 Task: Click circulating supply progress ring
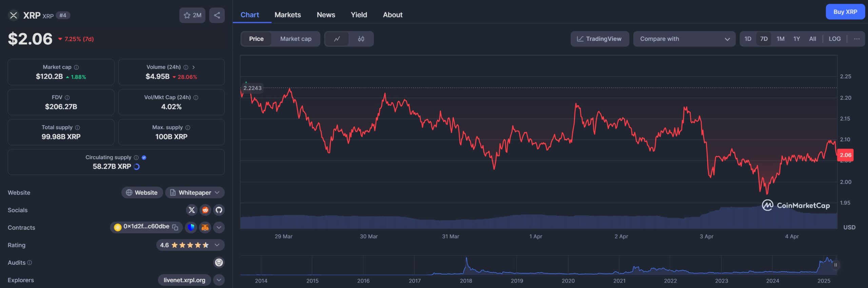point(137,166)
